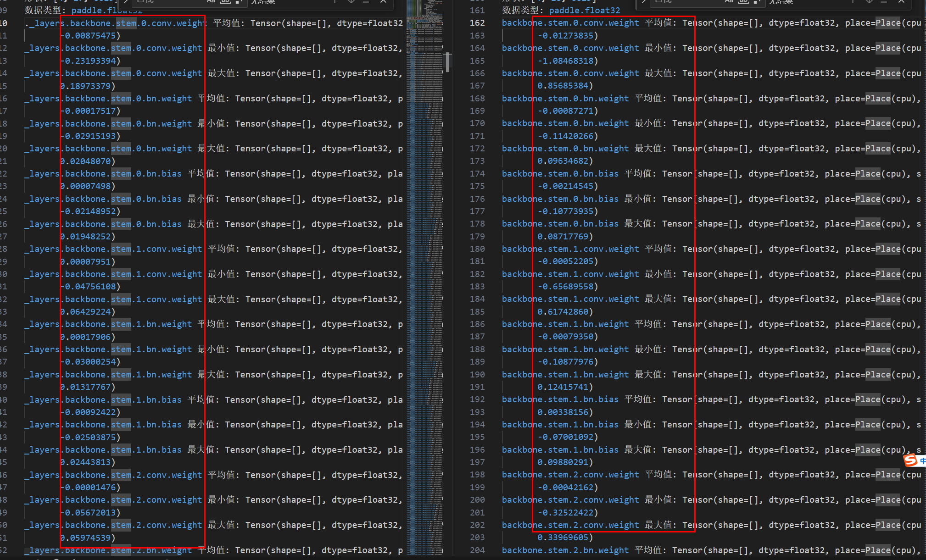Toggle whole word match in left find widget

coord(225,1)
